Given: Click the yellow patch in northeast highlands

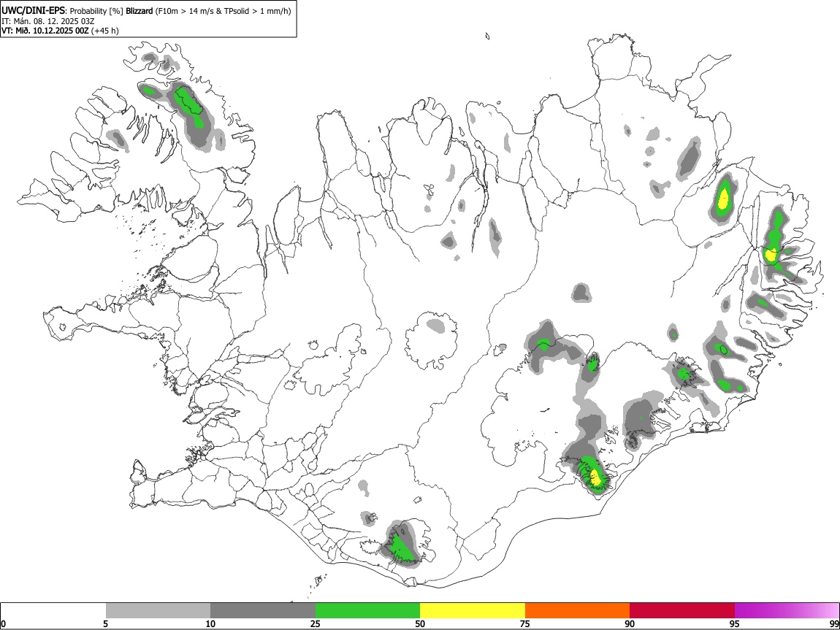Looking at the screenshot, I should (723, 197).
